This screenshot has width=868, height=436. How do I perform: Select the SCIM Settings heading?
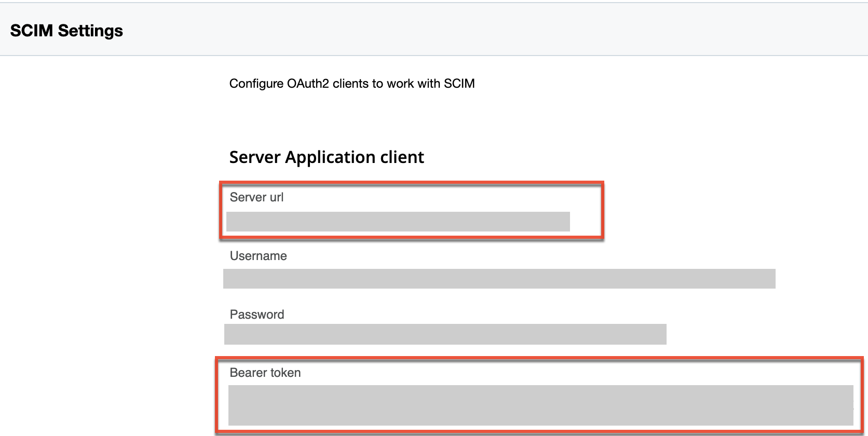(x=66, y=31)
